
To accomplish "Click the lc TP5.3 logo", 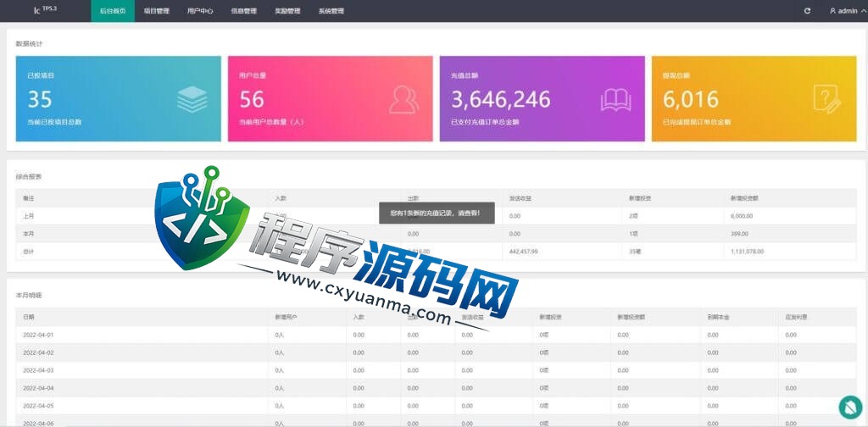I will coord(45,10).
